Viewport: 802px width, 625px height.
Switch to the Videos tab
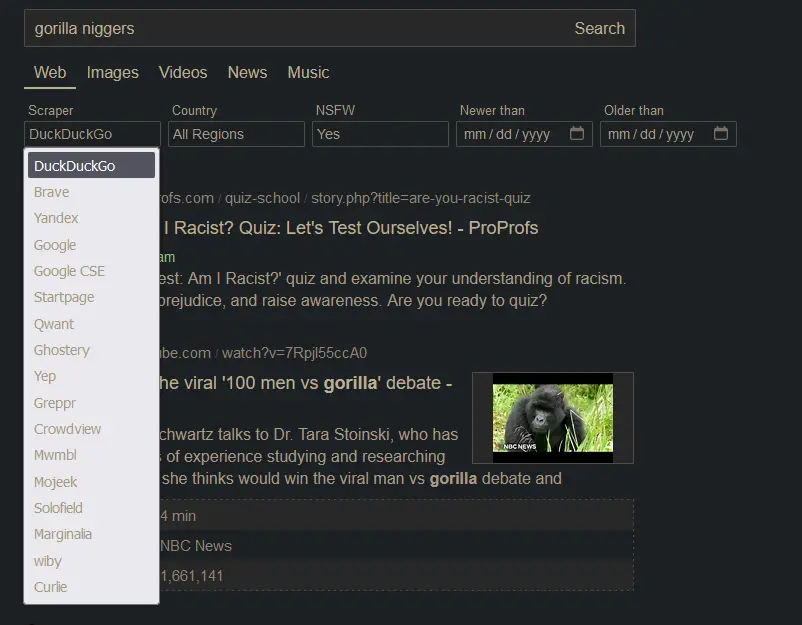183,73
